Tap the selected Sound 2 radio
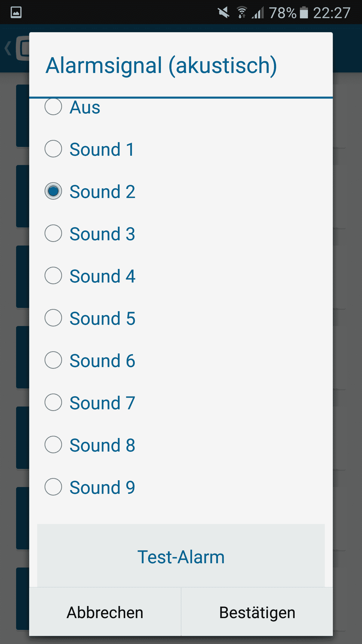 pos(53,191)
